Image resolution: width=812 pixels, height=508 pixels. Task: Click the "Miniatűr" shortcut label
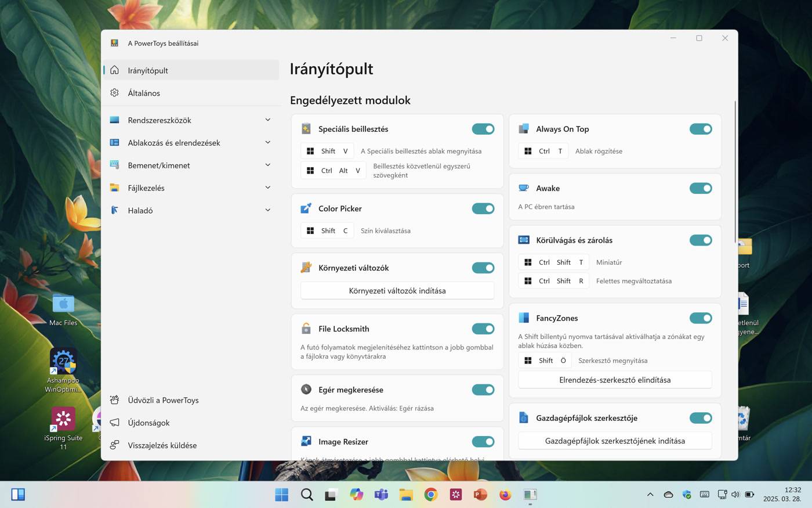609,262
